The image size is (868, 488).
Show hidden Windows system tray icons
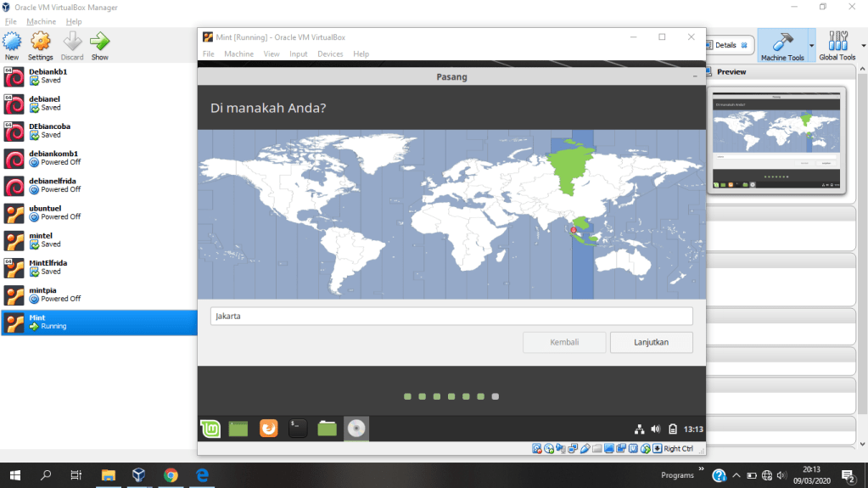(736, 475)
